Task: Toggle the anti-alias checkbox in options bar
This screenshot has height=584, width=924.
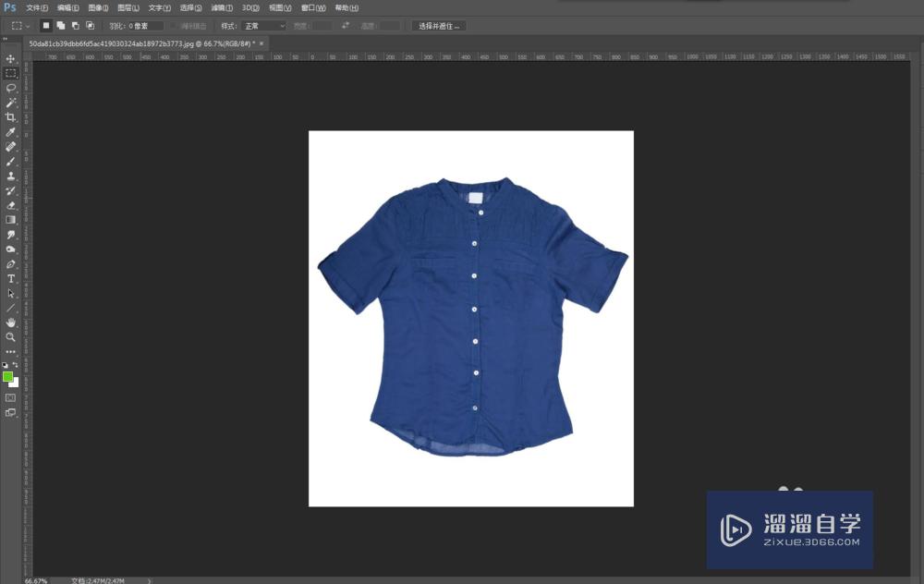Action: [174, 26]
